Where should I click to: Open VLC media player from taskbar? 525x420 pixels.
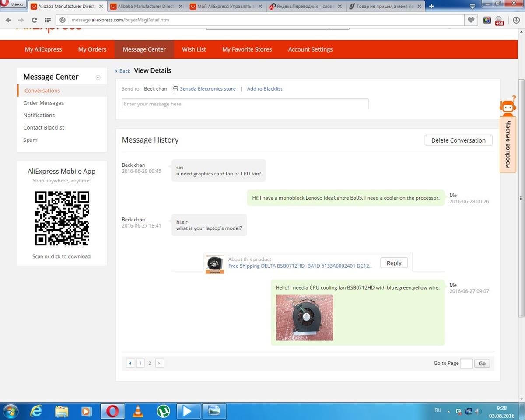(138, 411)
